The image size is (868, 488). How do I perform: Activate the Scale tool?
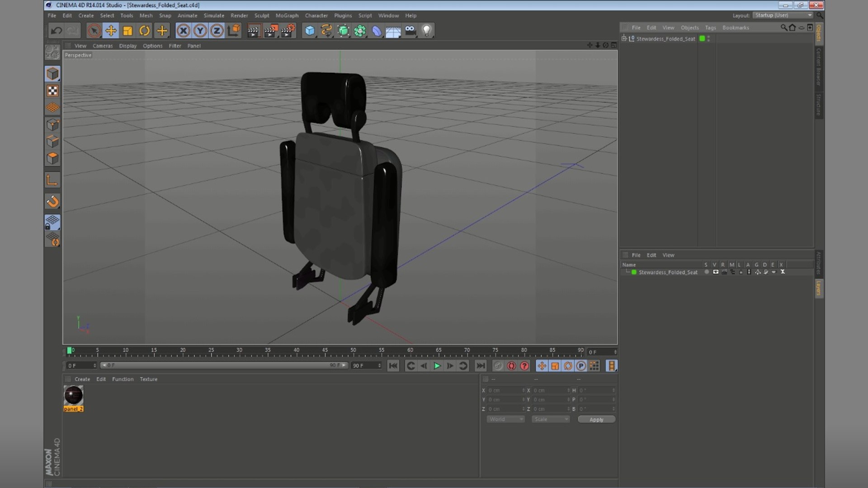pyautogui.click(x=127, y=31)
